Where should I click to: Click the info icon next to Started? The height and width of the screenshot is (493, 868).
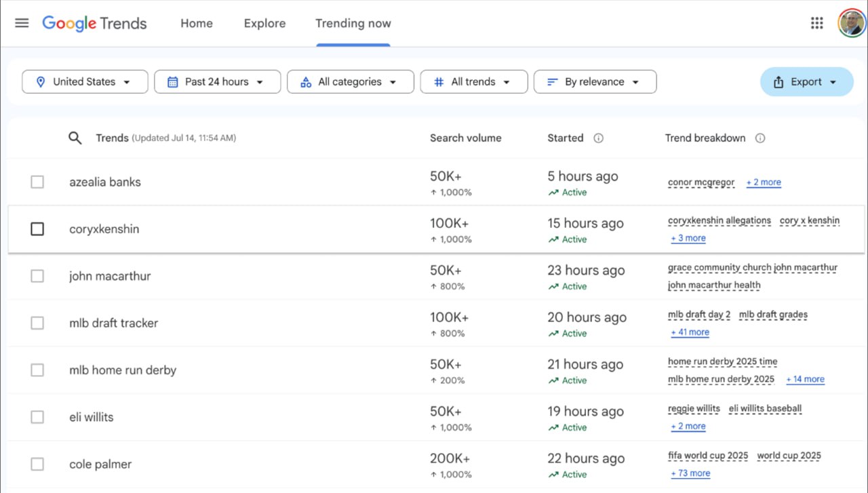pos(598,138)
